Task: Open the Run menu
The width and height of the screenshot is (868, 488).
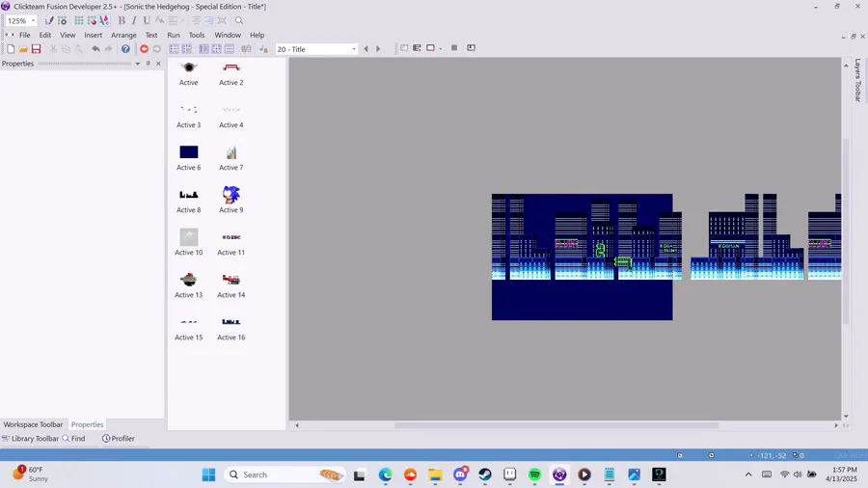Action: 174,35
